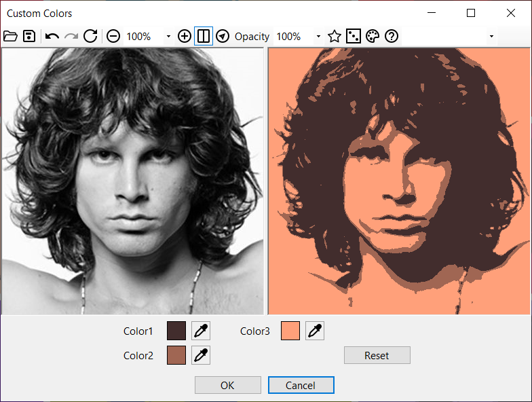
Task: Undo the last change
Action: click(x=52, y=36)
